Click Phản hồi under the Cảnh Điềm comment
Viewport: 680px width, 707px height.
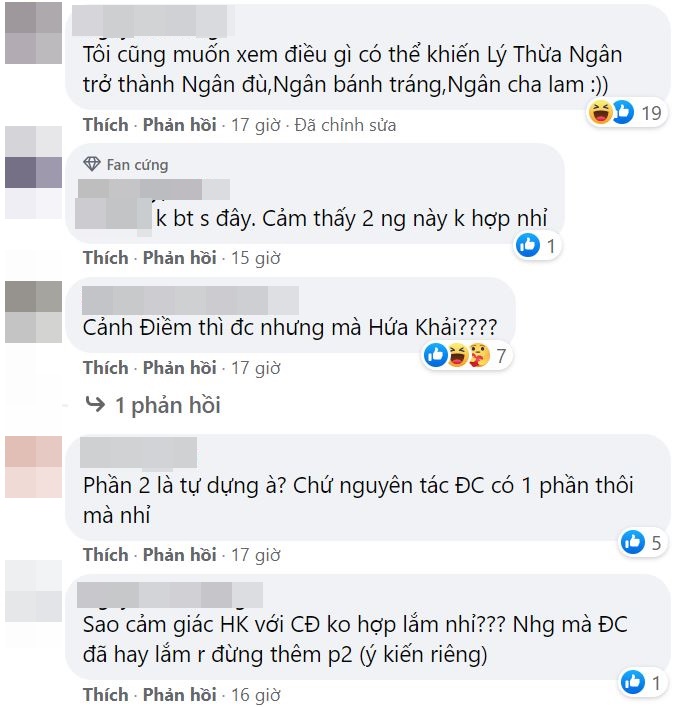[x=179, y=368]
